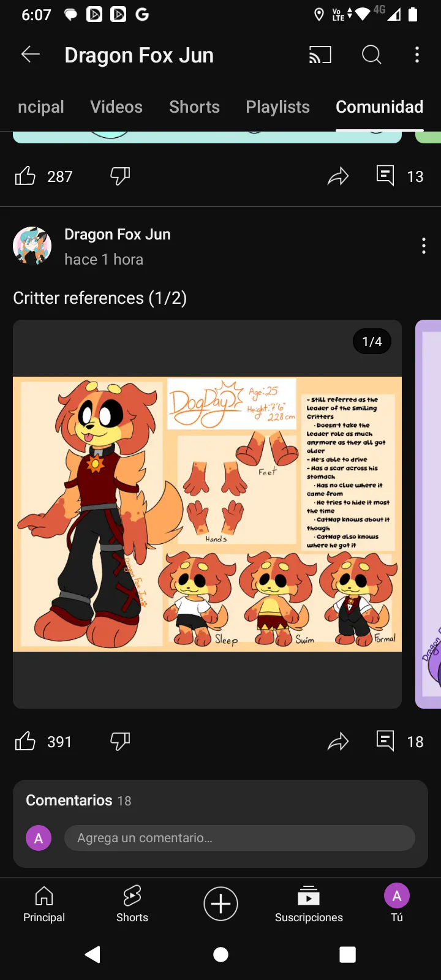
Task: Focus the Agrega un comentario field
Action: 239,838
